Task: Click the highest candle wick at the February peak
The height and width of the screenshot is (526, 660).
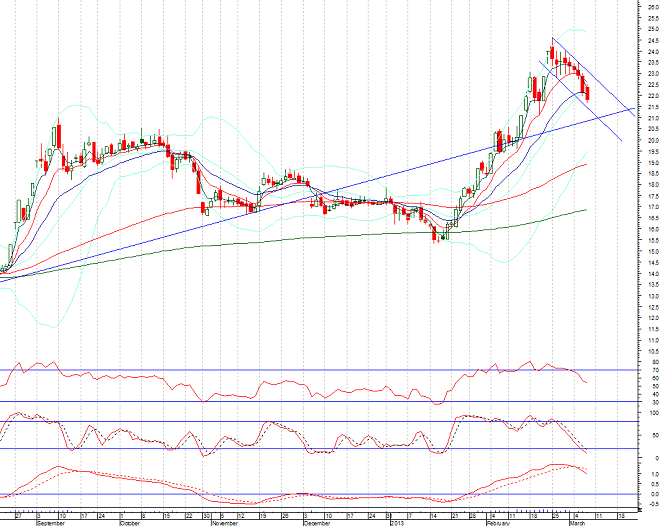Action: (x=552, y=40)
